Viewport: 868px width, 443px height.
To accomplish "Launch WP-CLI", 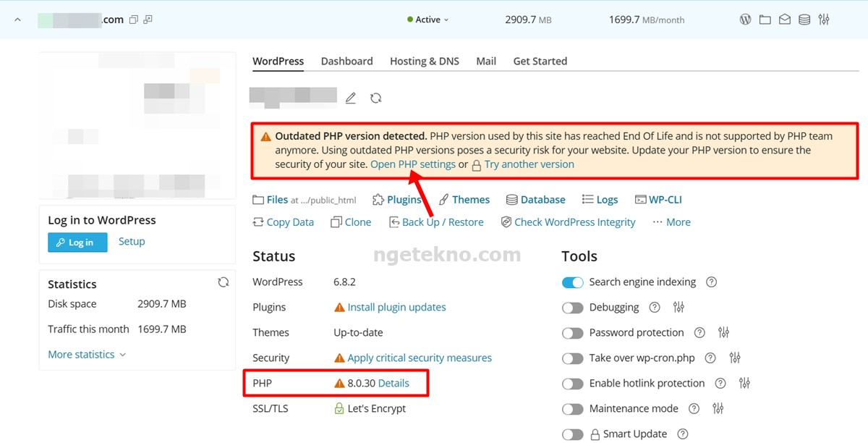I will pyautogui.click(x=658, y=200).
